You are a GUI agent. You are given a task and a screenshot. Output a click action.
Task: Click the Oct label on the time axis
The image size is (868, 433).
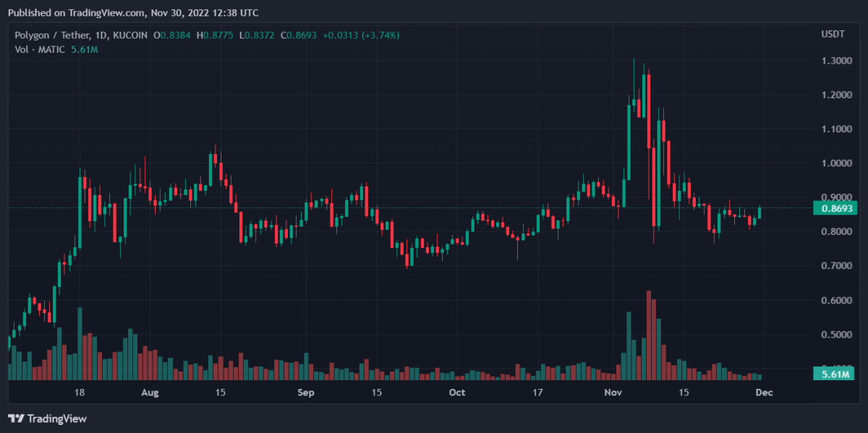click(456, 393)
